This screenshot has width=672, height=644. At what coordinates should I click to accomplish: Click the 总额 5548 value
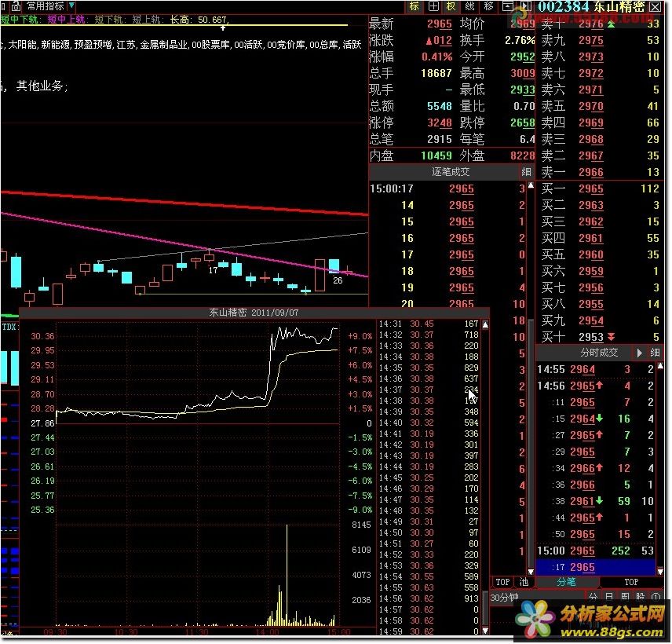440,106
